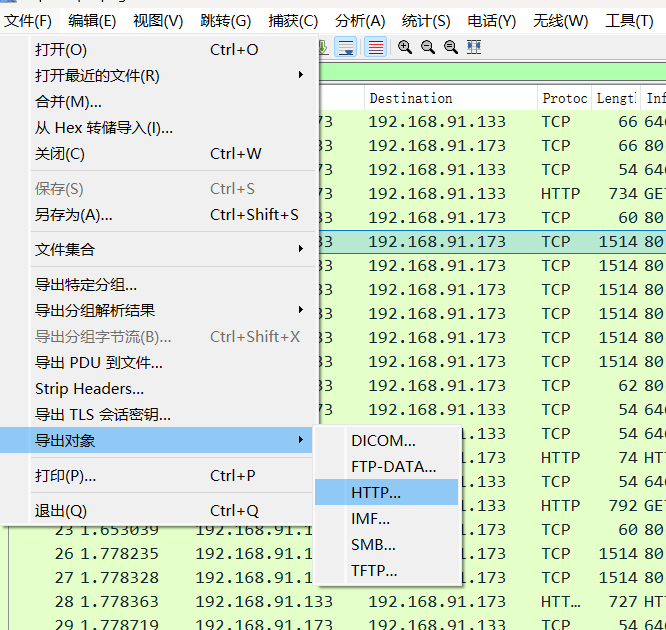Expand 打开最近的文件(R) submenu

(x=159, y=76)
